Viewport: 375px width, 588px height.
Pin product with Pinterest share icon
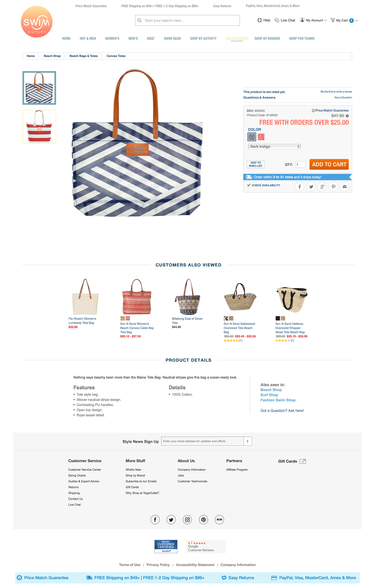[333, 187]
